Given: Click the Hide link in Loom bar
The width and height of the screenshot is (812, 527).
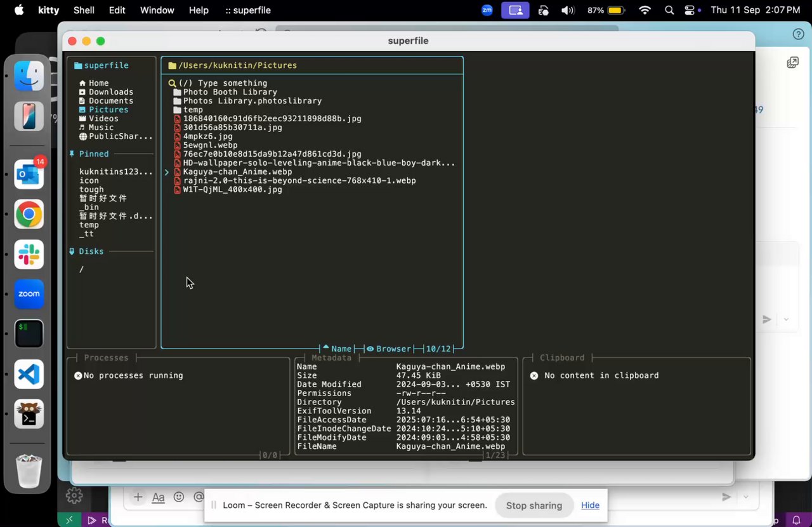Looking at the screenshot, I should point(590,505).
